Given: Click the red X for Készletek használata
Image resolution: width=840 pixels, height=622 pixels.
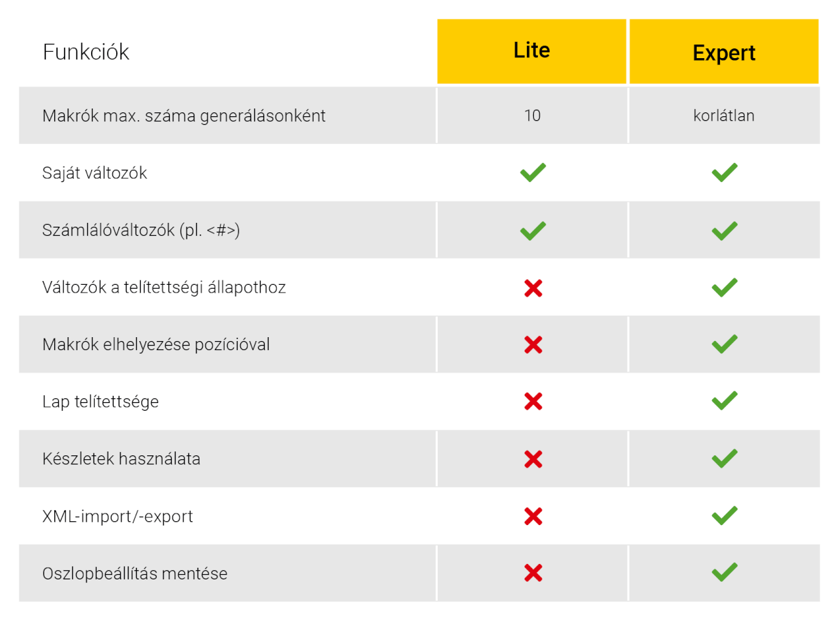Looking at the screenshot, I should click(533, 459).
